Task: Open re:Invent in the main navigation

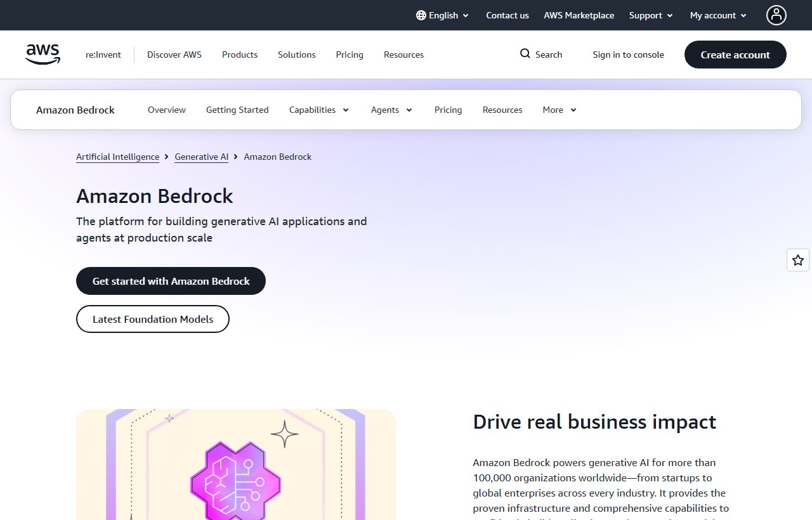Action: point(103,55)
